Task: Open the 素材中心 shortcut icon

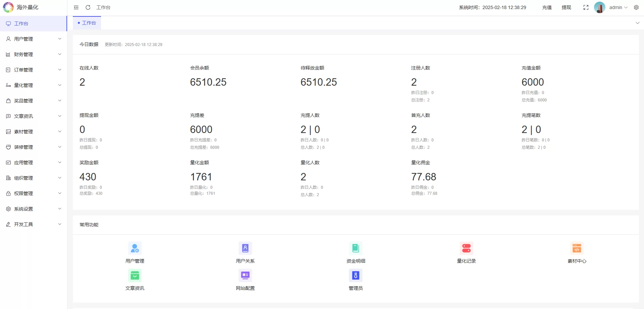Action: click(577, 249)
